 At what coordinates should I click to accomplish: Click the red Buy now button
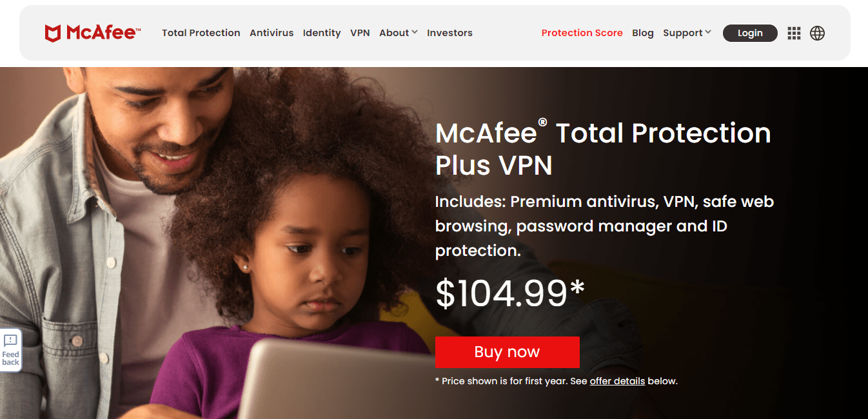click(x=508, y=352)
